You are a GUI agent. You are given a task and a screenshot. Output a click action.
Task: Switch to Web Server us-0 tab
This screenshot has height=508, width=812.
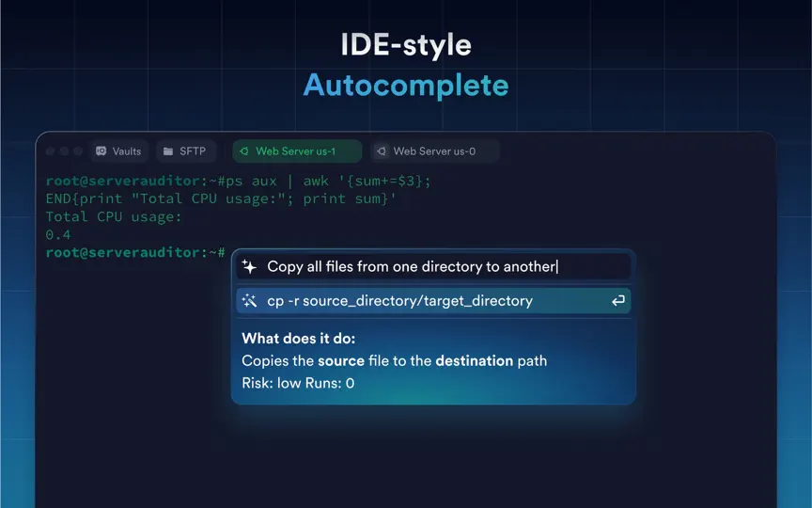point(435,151)
